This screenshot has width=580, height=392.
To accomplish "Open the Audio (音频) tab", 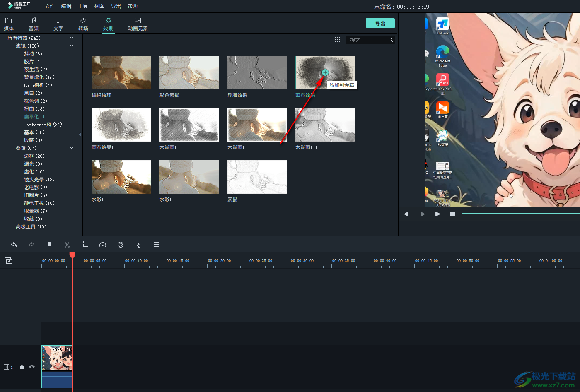I will tap(34, 24).
